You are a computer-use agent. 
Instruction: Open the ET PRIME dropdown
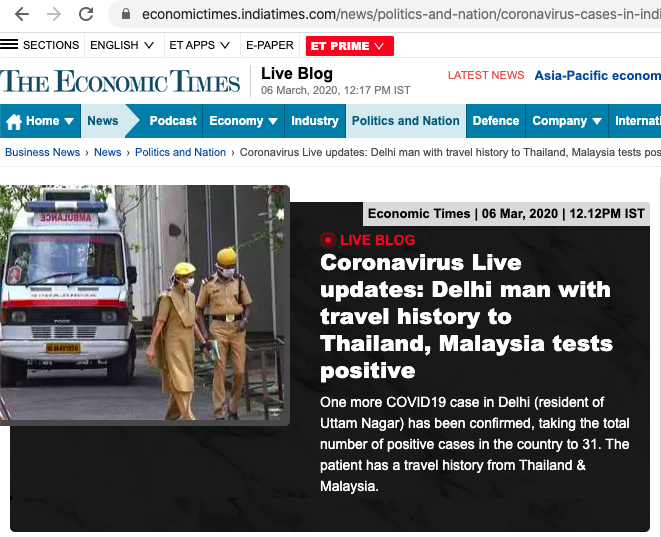349,46
